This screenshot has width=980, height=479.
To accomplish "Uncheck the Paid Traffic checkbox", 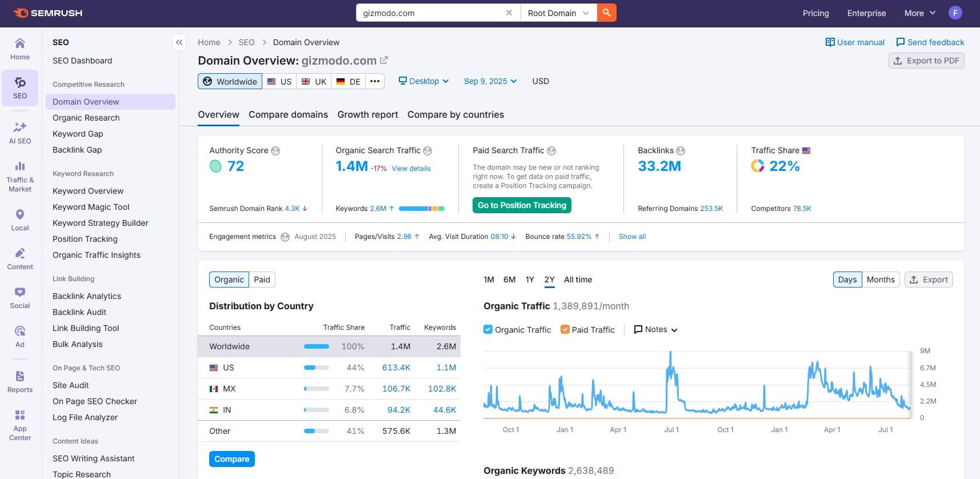I will pos(565,329).
